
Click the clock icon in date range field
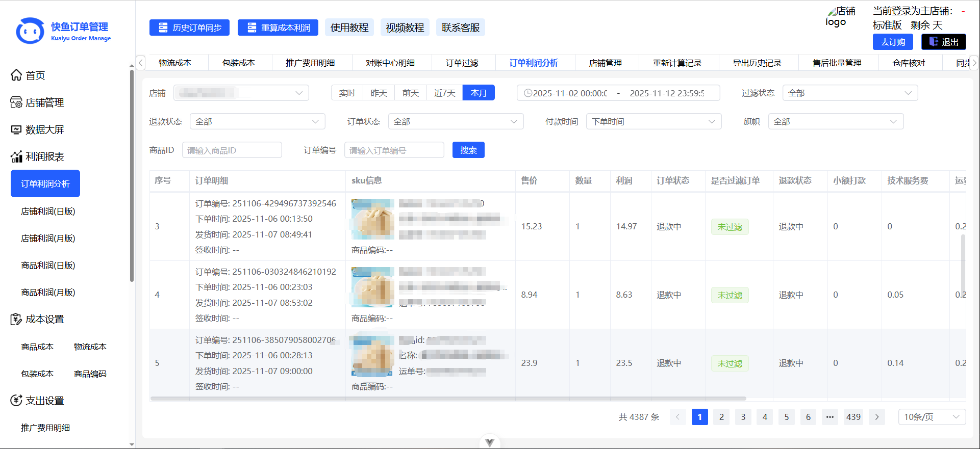click(528, 93)
